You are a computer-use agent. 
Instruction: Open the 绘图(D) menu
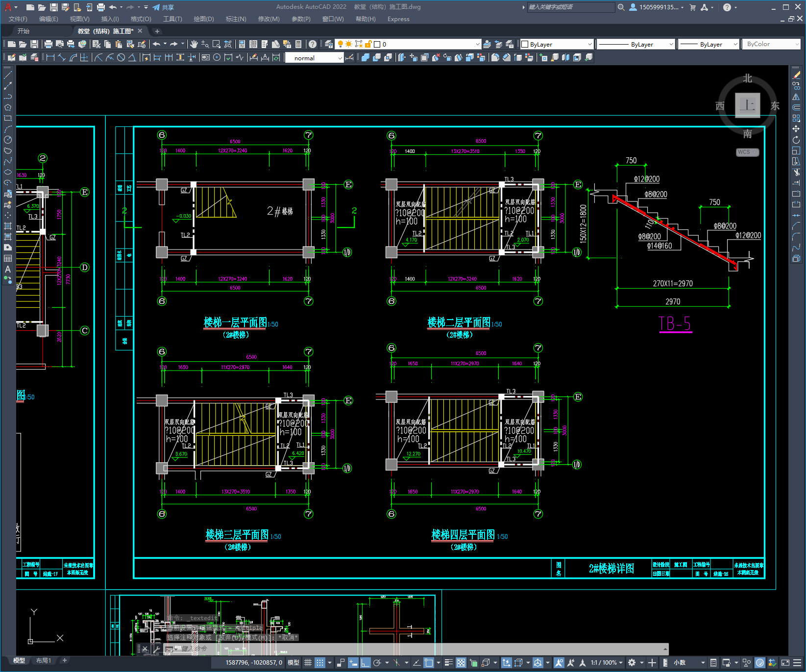tap(204, 19)
